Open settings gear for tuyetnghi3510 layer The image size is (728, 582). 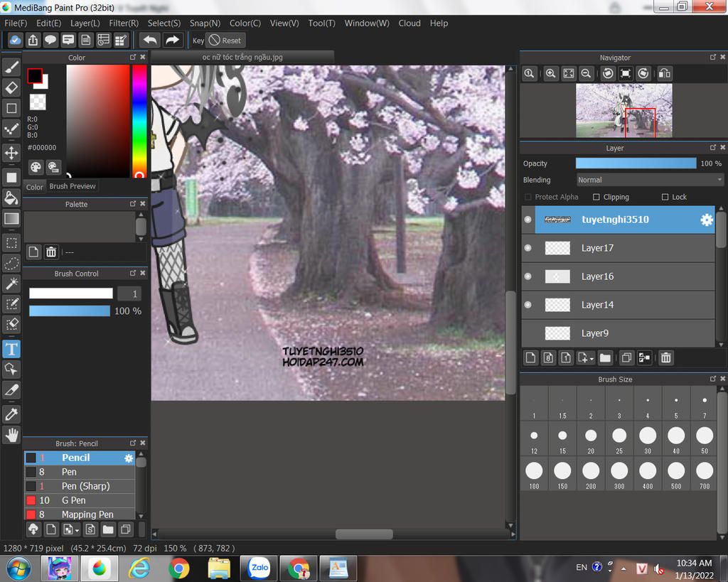(706, 220)
